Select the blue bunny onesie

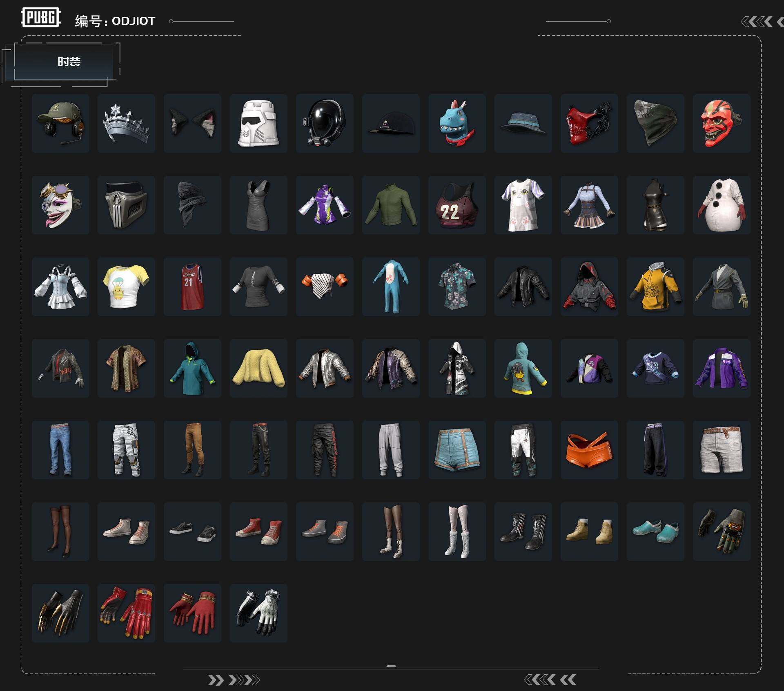[x=391, y=287]
